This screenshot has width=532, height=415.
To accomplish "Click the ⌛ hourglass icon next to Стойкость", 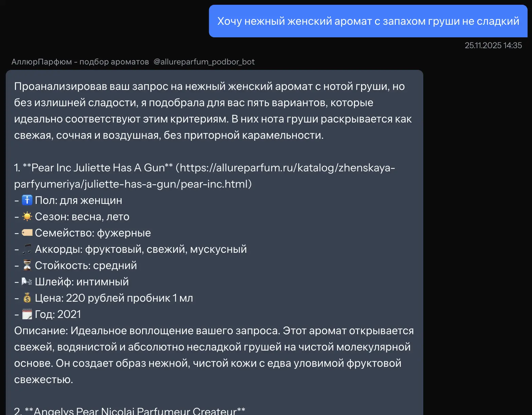I will pos(27,265).
